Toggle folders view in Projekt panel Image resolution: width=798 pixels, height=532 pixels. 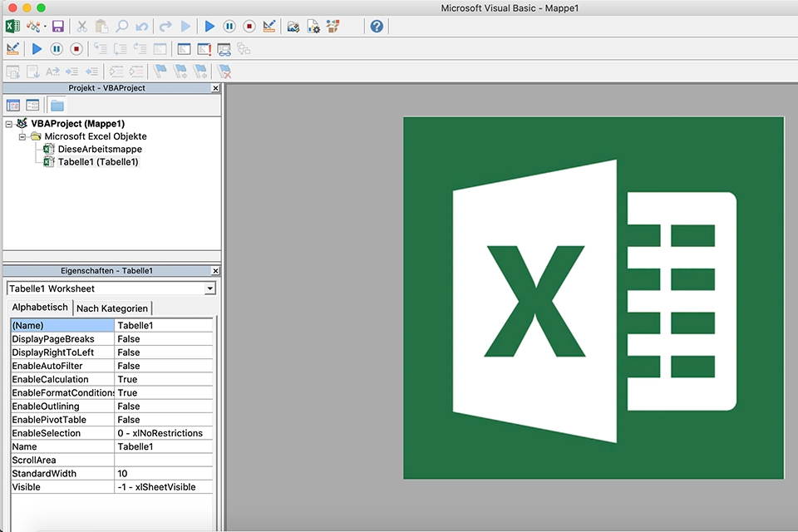click(57, 105)
